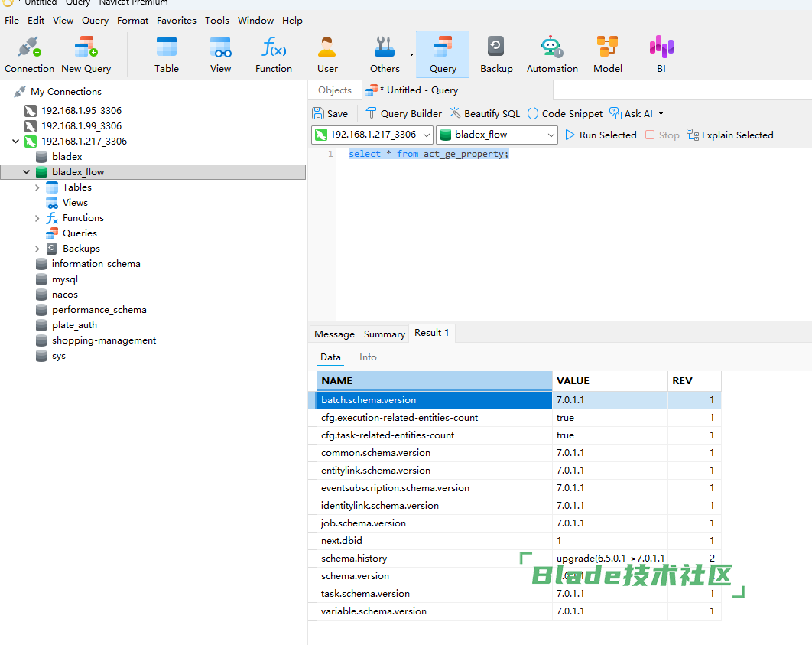Open the Query menu
812x645 pixels.
click(x=95, y=20)
